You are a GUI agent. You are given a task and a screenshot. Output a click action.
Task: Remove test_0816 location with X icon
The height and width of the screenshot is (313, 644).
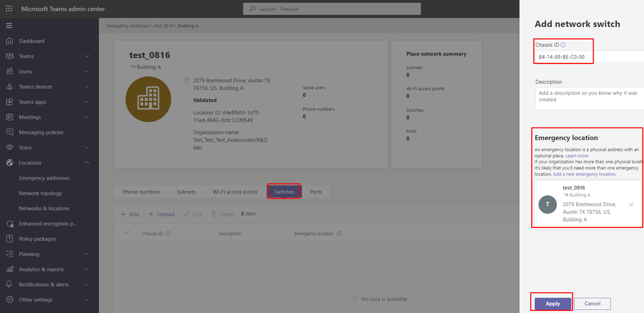point(631,204)
